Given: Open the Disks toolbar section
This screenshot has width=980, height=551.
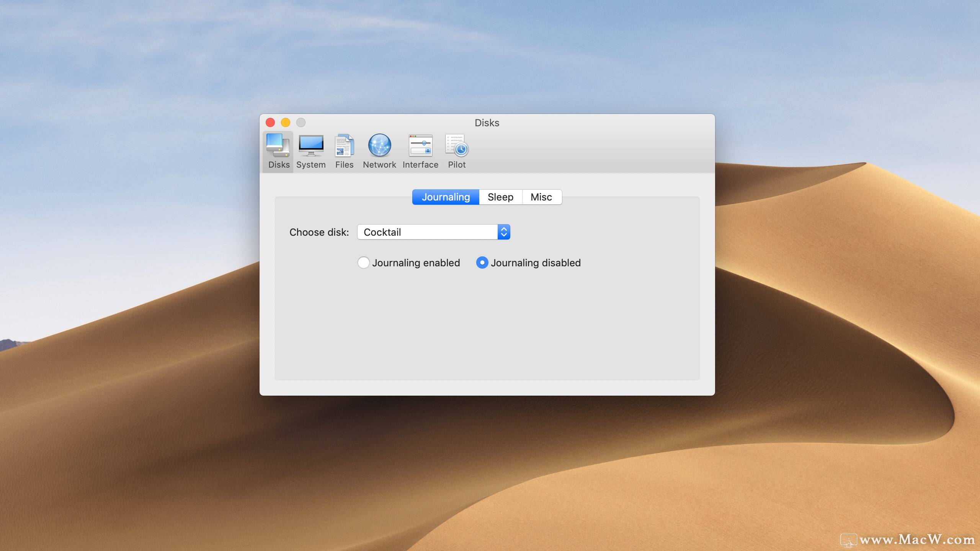Looking at the screenshot, I should pyautogui.click(x=278, y=152).
